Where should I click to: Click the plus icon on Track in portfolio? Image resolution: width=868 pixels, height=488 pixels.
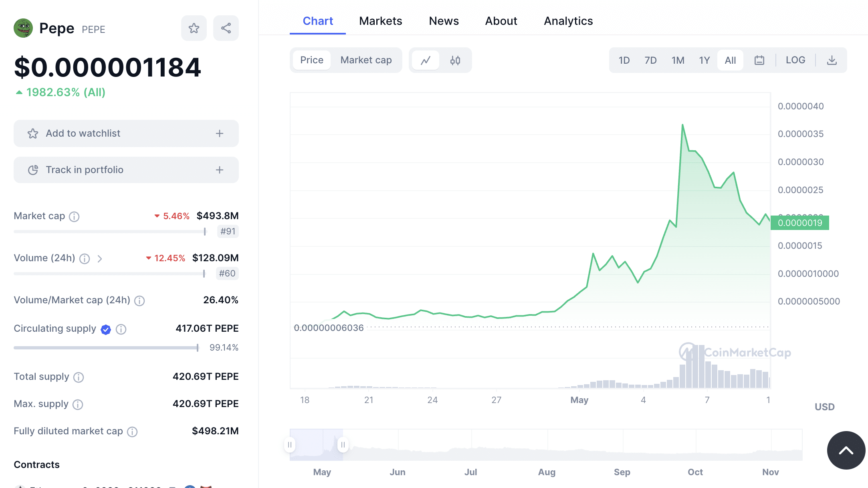tap(220, 170)
